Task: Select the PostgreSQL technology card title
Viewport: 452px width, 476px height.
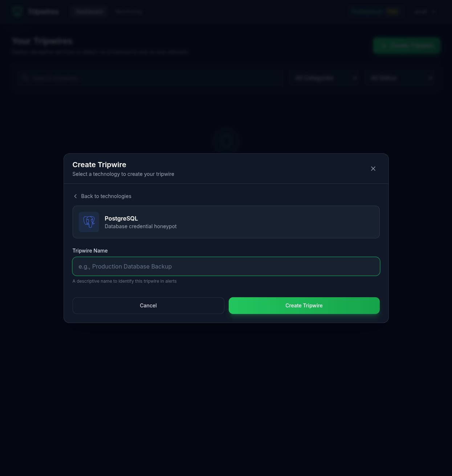Action: click(x=121, y=218)
